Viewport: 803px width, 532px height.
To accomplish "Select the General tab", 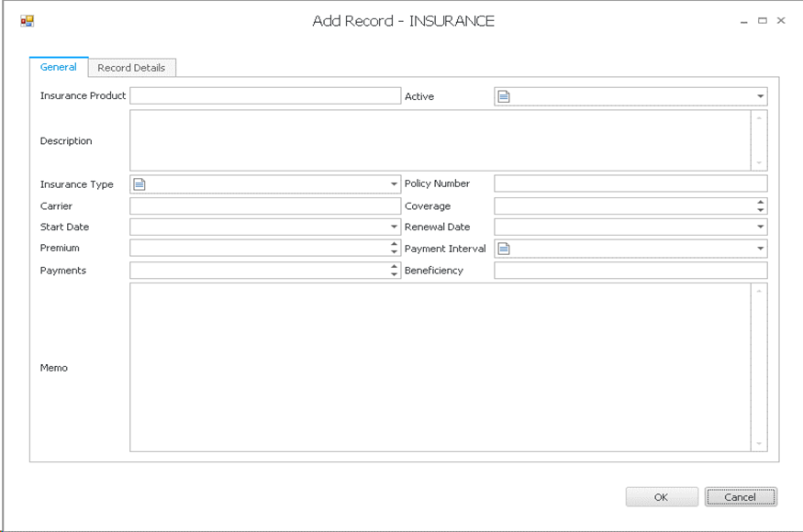I will click(x=59, y=67).
